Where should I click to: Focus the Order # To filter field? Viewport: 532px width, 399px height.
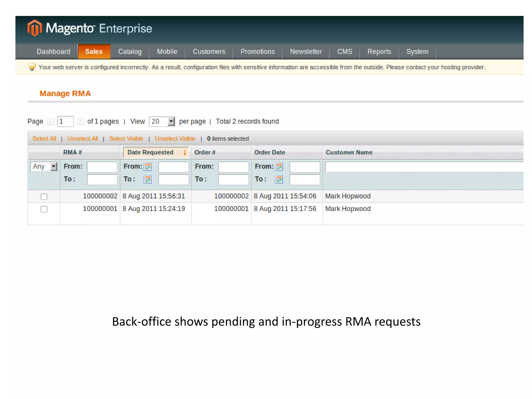click(x=233, y=179)
